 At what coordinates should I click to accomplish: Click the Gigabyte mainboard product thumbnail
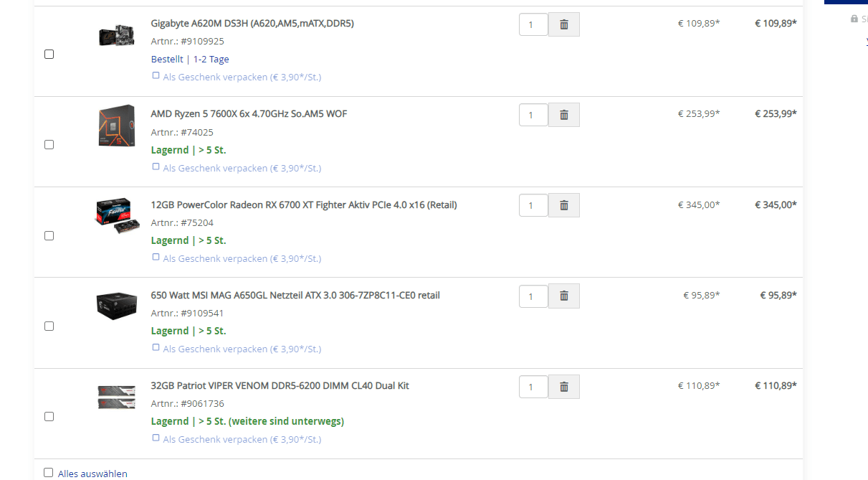[116, 36]
